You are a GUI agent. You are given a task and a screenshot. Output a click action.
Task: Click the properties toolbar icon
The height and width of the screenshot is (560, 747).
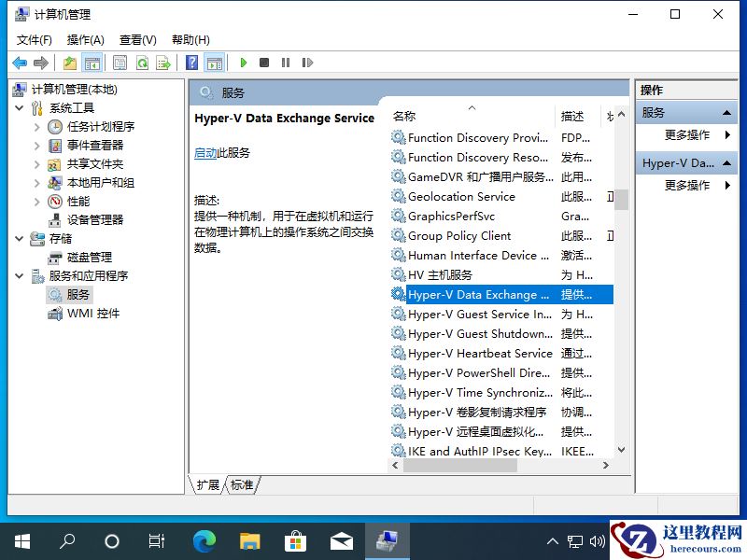[120, 63]
